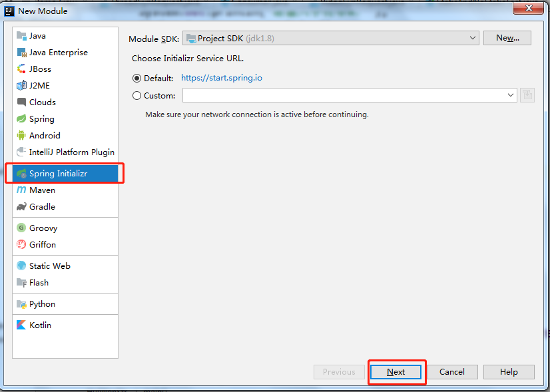The height and width of the screenshot is (392, 550).
Task: Close the New Module dialog
Action: [x=529, y=8]
